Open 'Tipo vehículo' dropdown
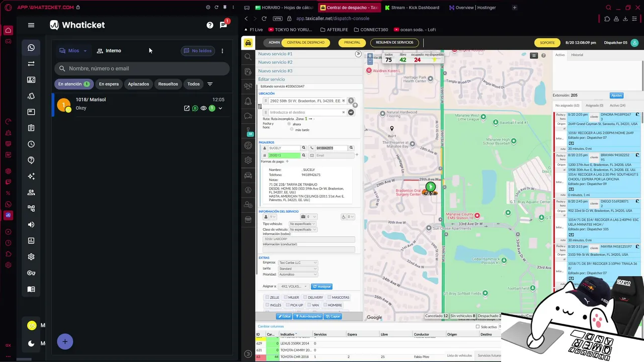The height and width of the screenshot is (362, 644). point(302,224)
